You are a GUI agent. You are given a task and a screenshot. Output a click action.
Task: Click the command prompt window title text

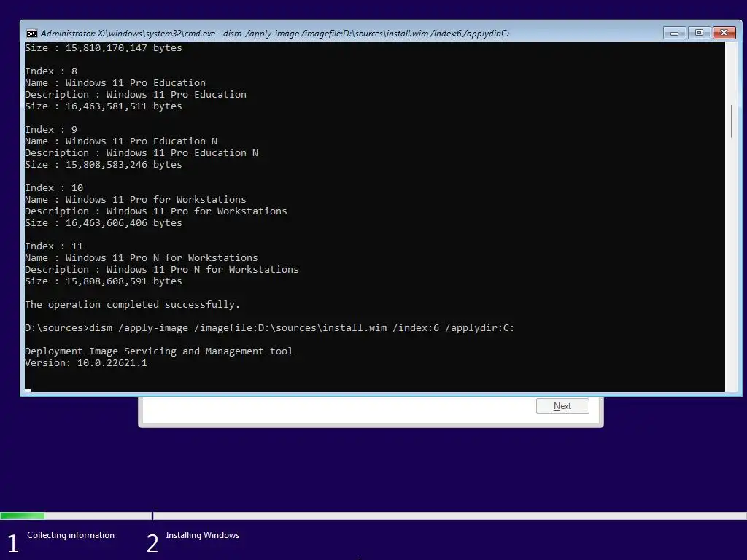[275, 34]
